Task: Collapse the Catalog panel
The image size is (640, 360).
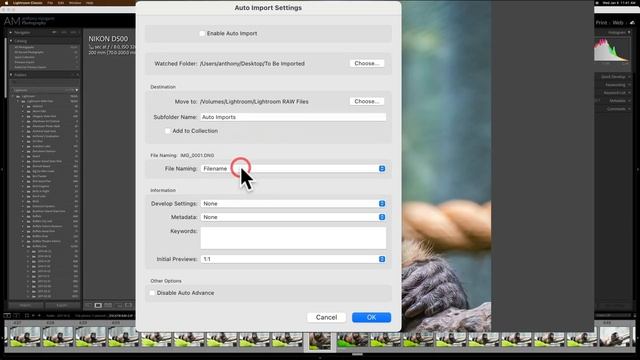Action: click(x=11, y=41)
